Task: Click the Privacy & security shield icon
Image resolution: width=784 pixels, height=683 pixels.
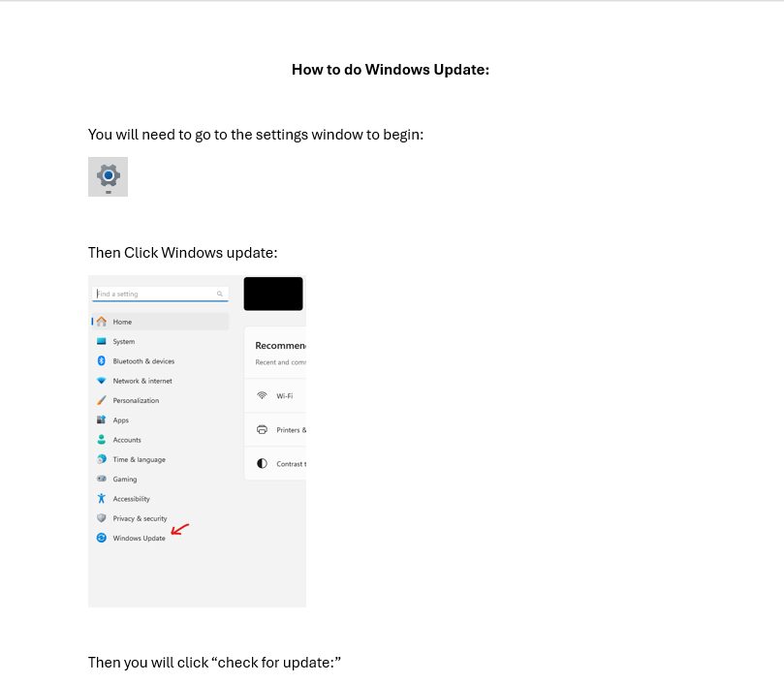Action: point(102,518)
